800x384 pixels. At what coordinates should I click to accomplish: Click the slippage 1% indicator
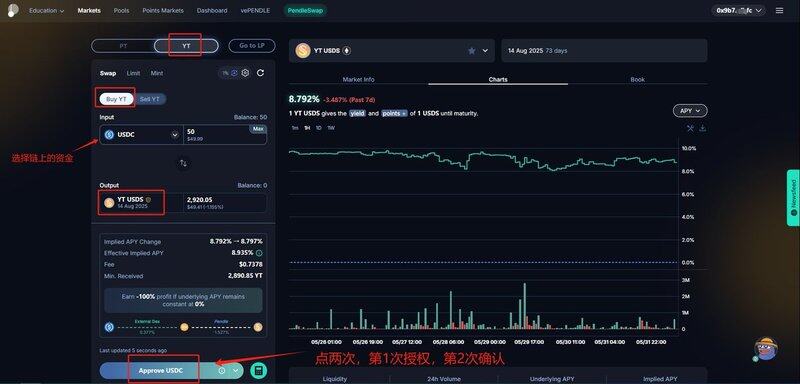point(224,73)
